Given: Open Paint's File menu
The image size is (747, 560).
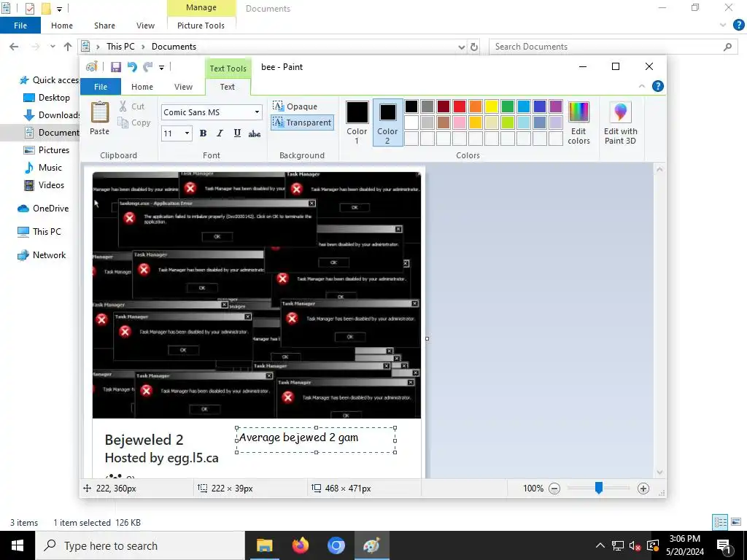Looking at the screenshot, I should point(101,87).
